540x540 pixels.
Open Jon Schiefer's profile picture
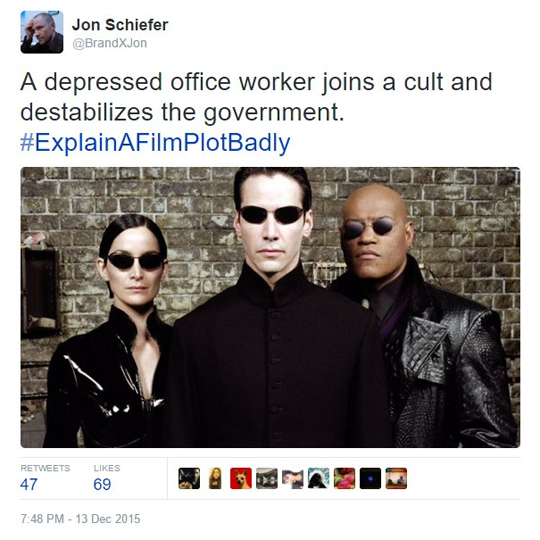(42, 32)
